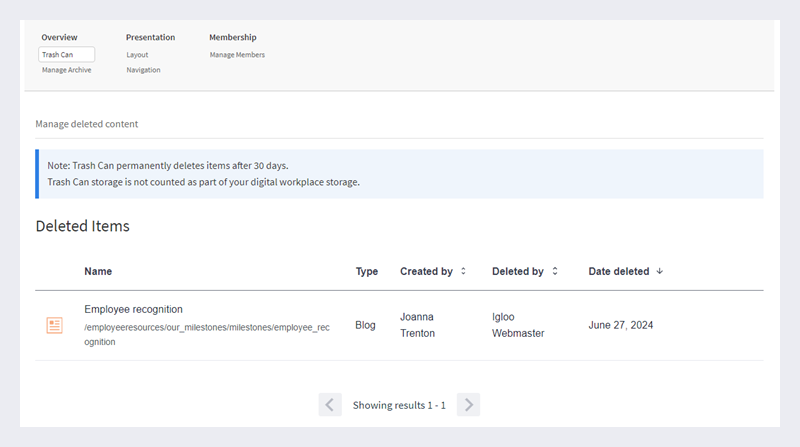Click the Trash Can 30-day note banner
800x447 pixels.
399,174
